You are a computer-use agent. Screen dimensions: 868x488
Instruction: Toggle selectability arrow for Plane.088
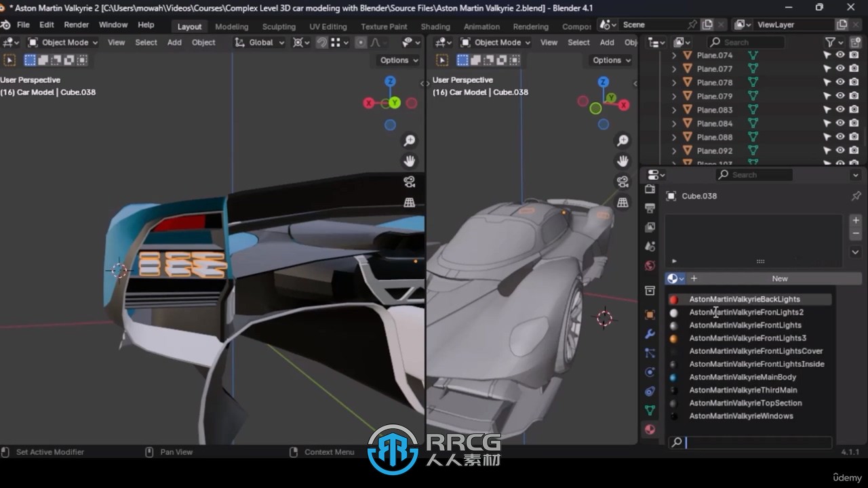pyautogui.click(x=827, y=137)
